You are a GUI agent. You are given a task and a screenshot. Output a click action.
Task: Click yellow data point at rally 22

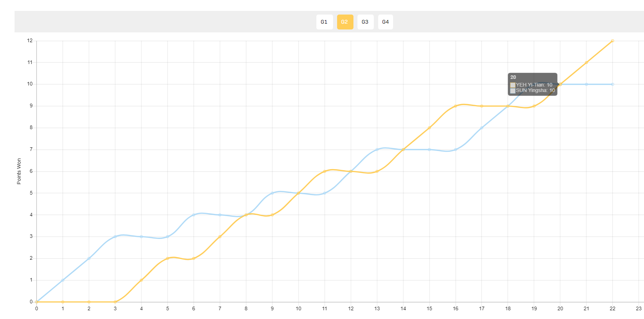(x=613, y=41)
